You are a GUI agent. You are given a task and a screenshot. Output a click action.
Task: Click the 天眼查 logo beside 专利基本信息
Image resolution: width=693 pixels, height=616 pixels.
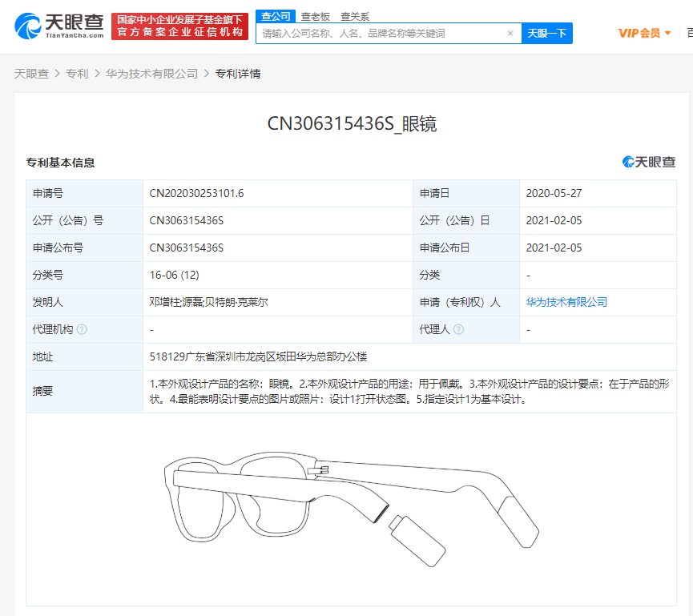[x=647, y=162]
